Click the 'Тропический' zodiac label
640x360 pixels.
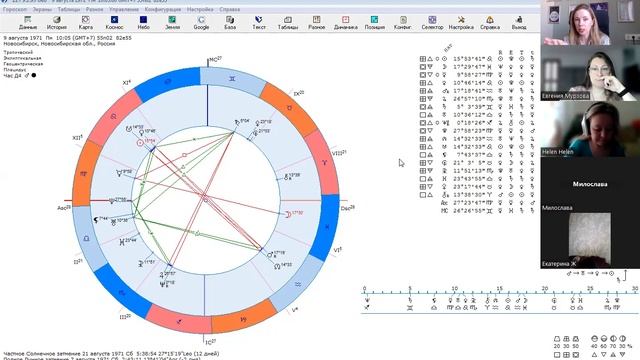[18, 52]
